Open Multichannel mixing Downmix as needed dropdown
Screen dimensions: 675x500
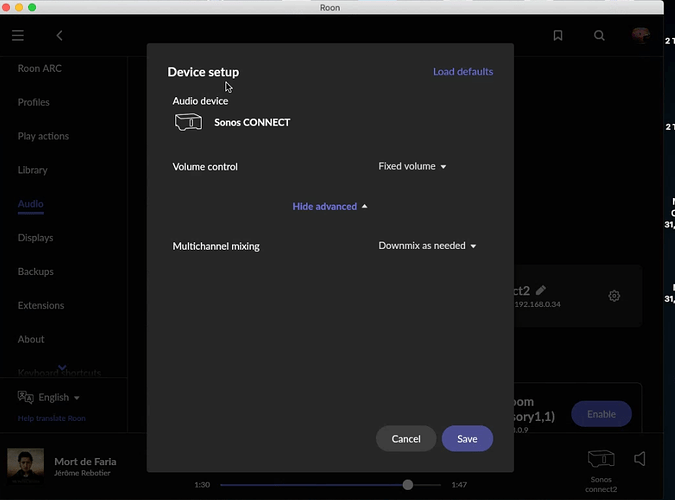427,246
